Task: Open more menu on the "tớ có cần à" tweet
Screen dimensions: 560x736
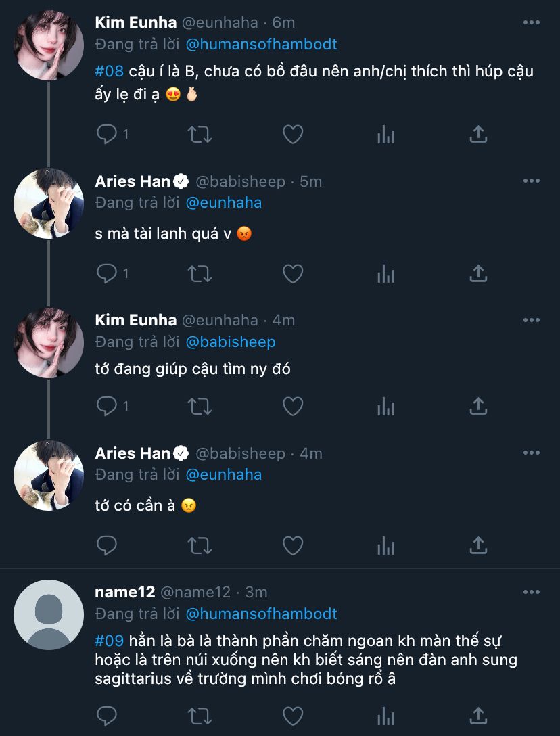Action: coord(532,453)
